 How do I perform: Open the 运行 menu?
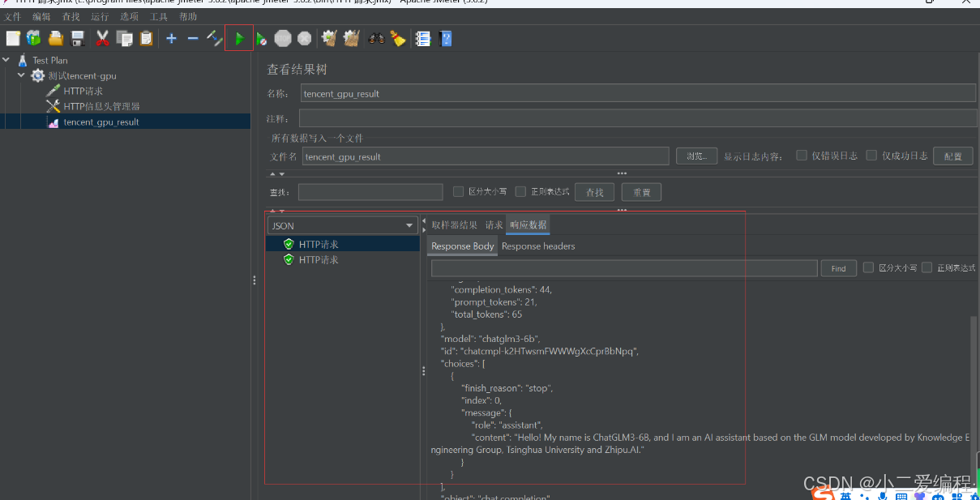[100, 16]
